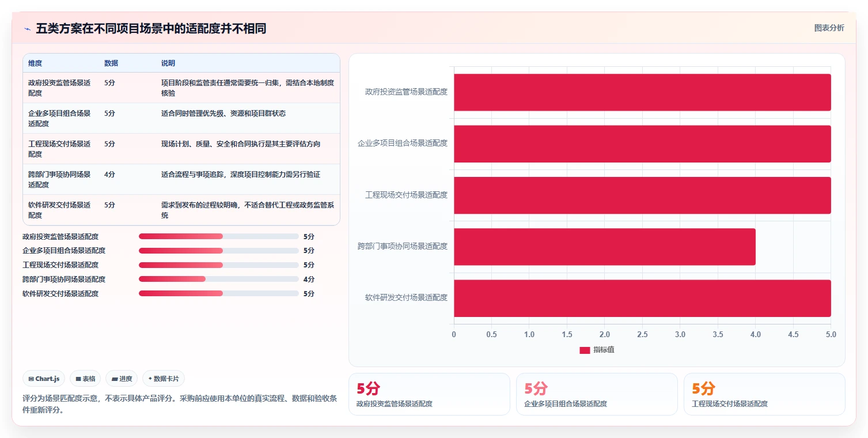Click the 政府投资监管场景适配度 progress bar
This screenshot has height=438, width=868.
click(218, 236)
